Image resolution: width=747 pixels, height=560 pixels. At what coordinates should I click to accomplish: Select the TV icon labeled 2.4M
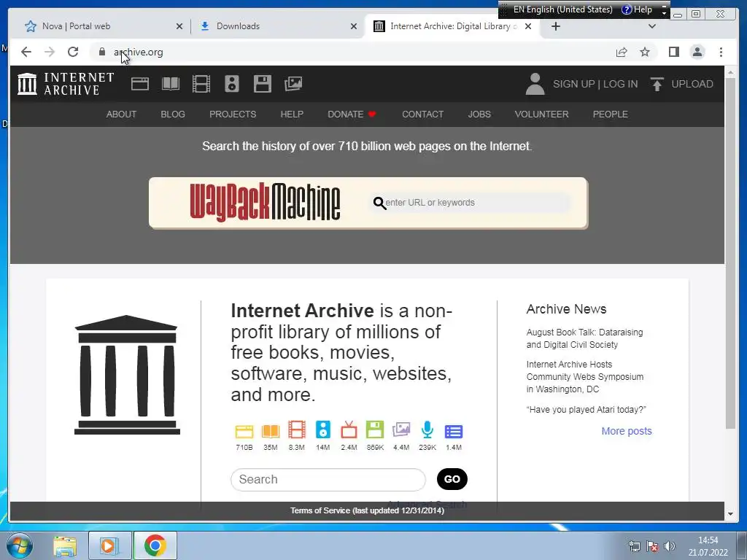click(x=349, y=429)
